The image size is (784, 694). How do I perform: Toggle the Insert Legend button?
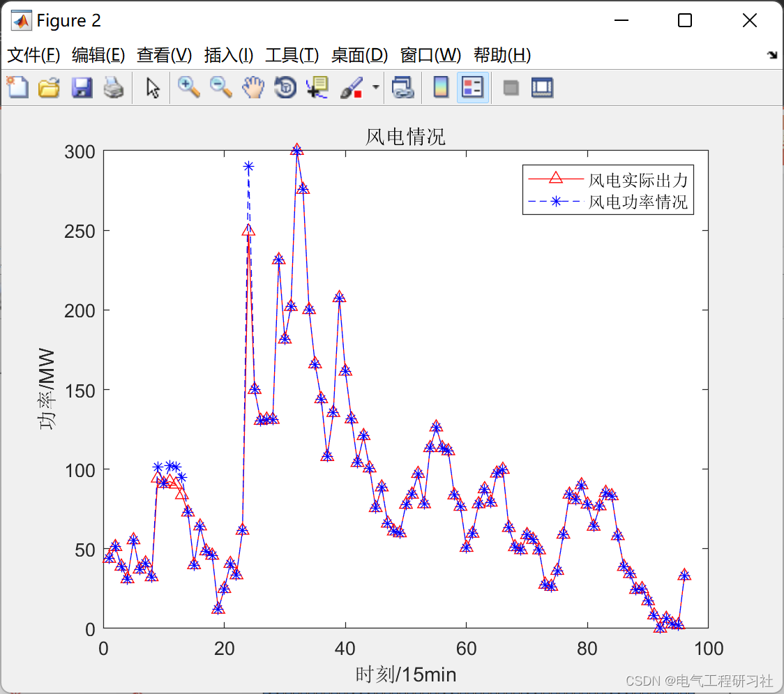tap(472, 87)
